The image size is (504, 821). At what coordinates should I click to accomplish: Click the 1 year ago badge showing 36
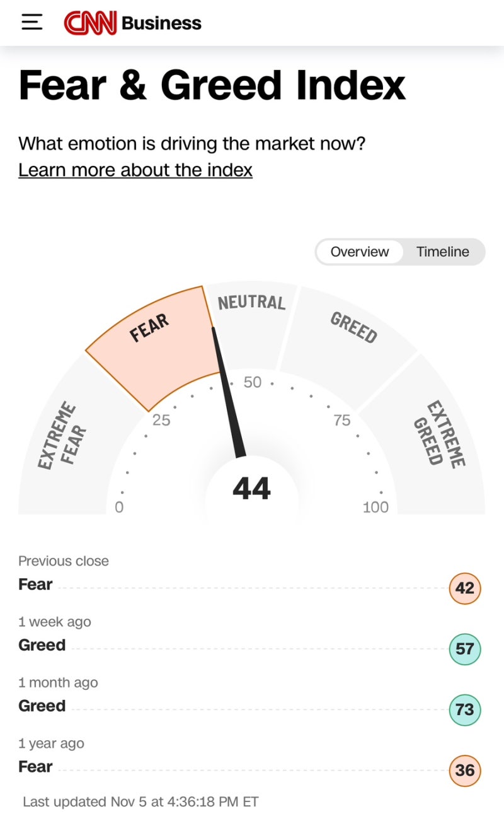point(464,770)
